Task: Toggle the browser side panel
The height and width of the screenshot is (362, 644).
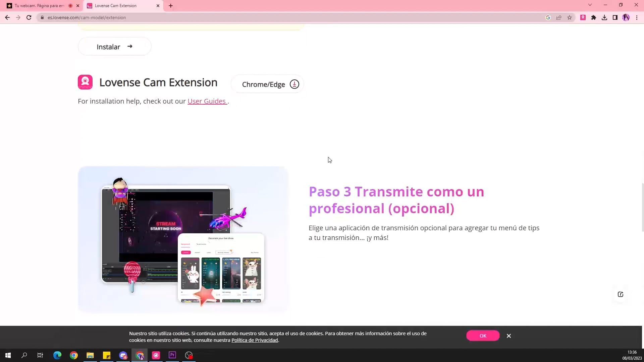Action: point(615,17)
